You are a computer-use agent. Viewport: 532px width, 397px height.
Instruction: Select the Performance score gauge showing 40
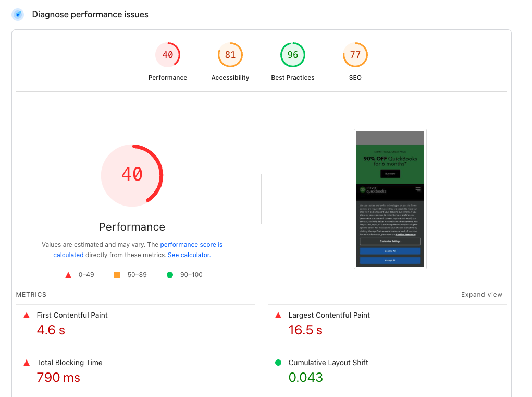[168, 54]
